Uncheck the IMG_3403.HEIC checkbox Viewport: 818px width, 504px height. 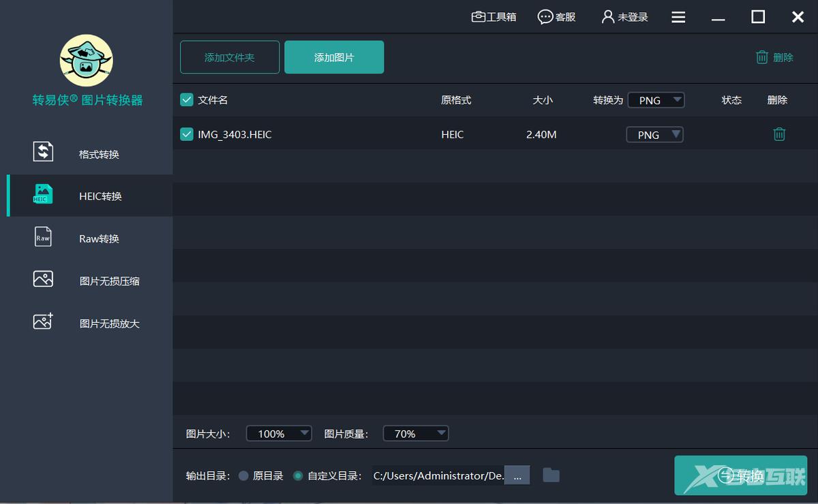pos(187,134)
